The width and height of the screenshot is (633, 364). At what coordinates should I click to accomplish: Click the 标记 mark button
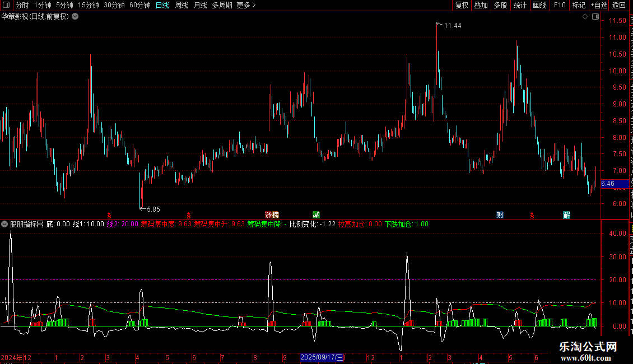pos(579,5)
